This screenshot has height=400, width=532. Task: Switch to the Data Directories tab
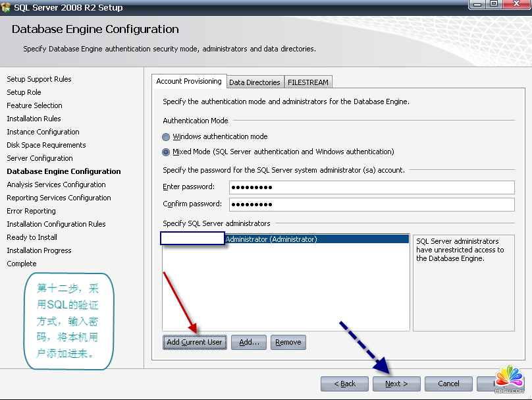click(254, 82)
